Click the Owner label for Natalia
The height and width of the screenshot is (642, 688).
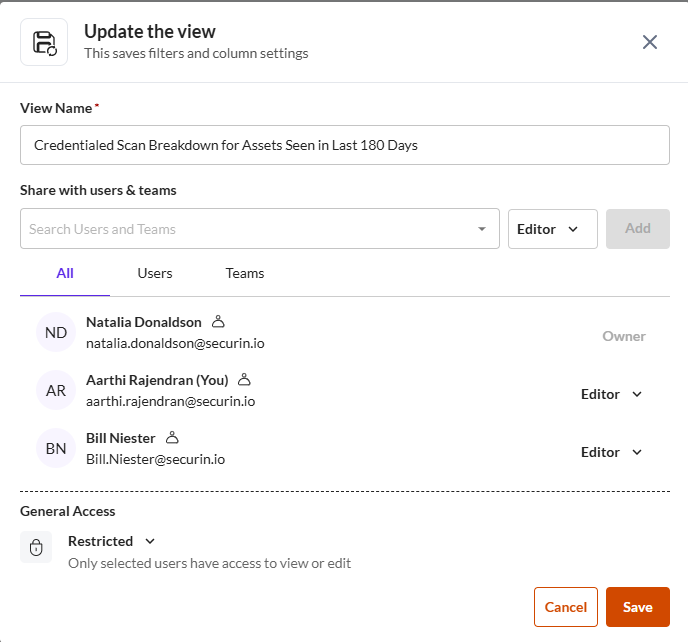[624, 336]
